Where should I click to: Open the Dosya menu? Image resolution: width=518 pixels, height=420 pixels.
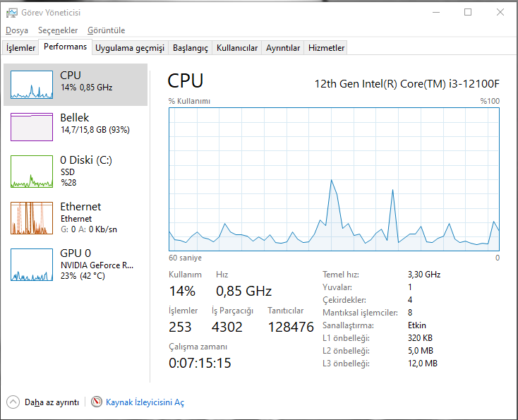tap(17, 30)
